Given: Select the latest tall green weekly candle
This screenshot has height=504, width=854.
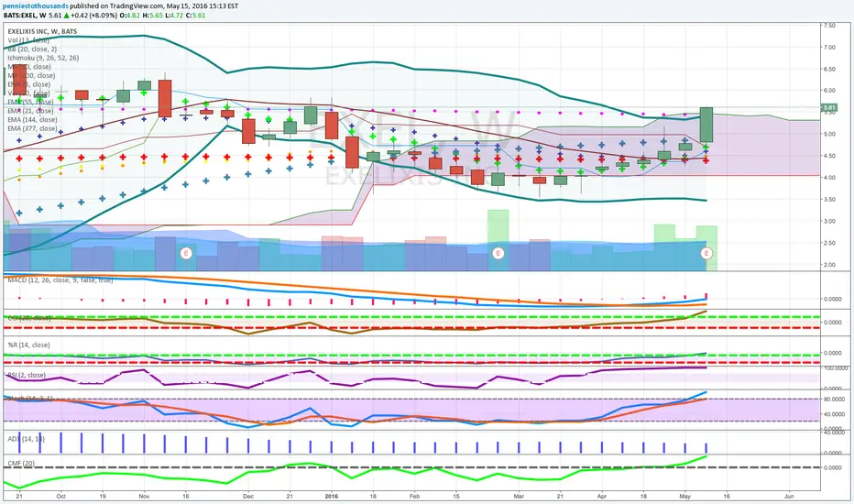Looking at the screenshot, I should (706, 125).
